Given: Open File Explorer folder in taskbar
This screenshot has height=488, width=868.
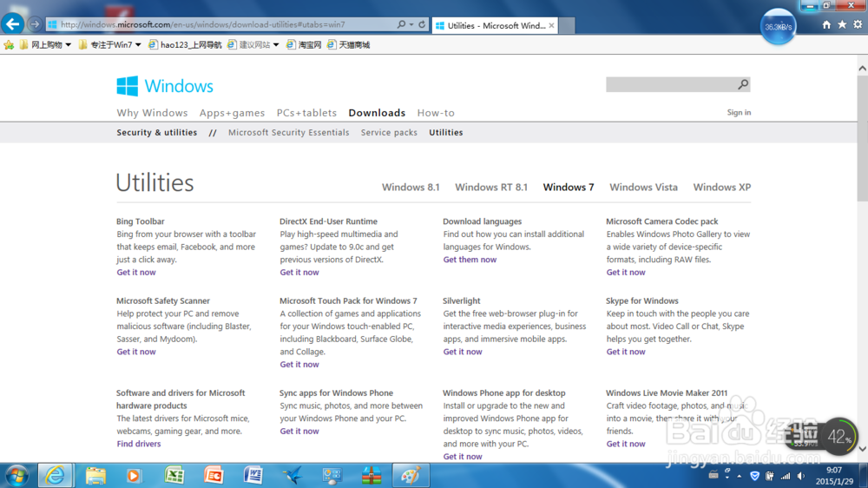Looking at the screenshot, I should 95,476.
